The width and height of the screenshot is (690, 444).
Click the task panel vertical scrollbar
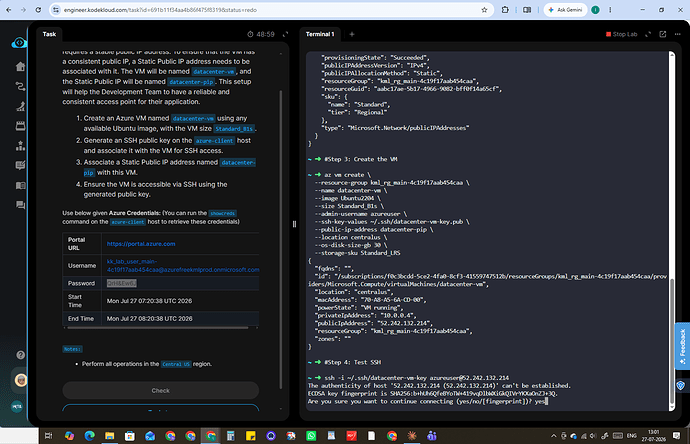[281, 238]
